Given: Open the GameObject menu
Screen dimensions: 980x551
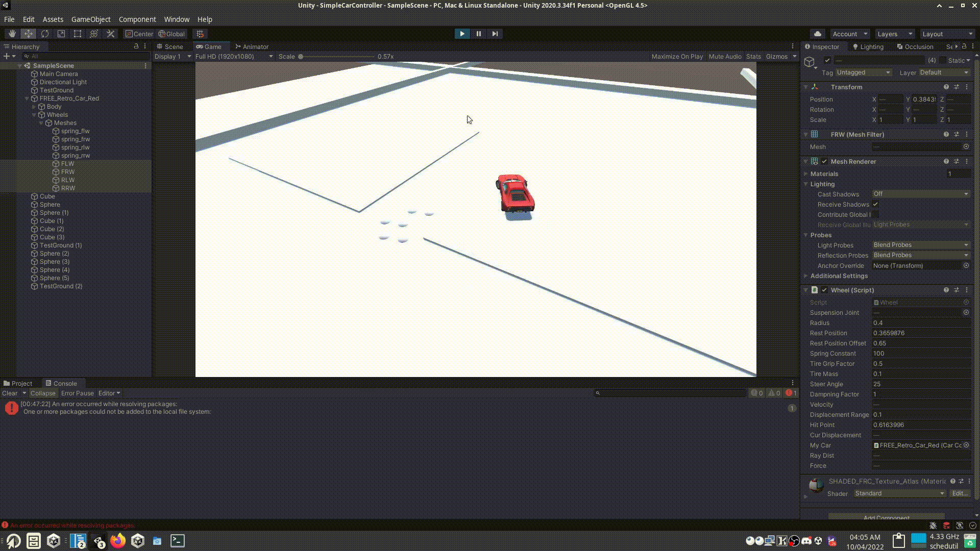Looking at the screenshot, I should click(x=90, y=19).
